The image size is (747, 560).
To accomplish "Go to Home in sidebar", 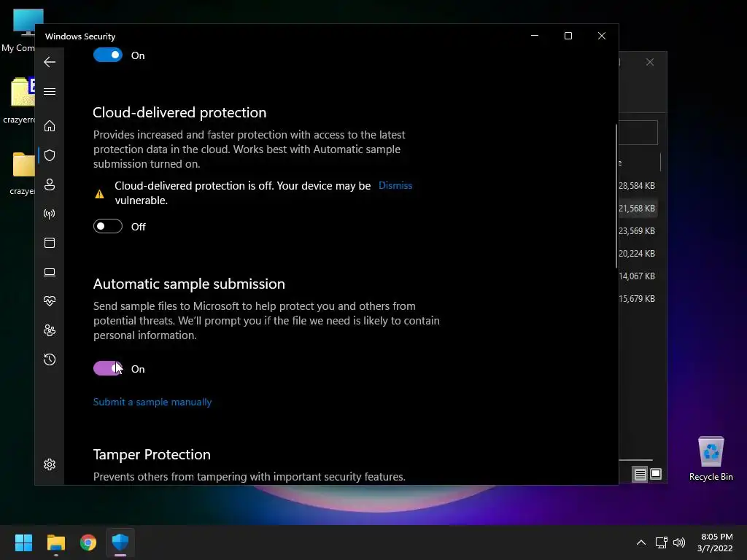I will tap(50, 126).
